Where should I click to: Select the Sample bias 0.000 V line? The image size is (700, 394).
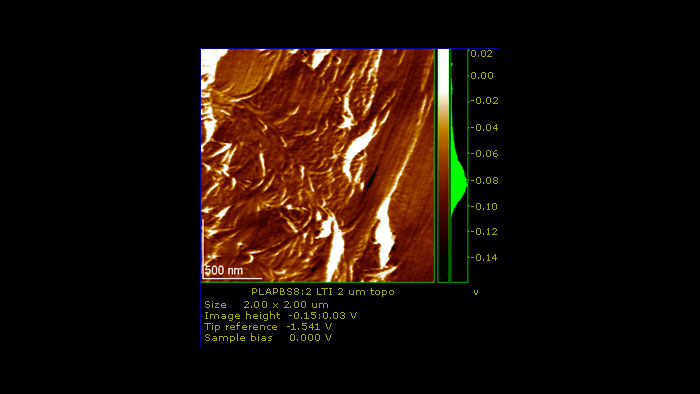pyautogui.click(x=268, y=338)
